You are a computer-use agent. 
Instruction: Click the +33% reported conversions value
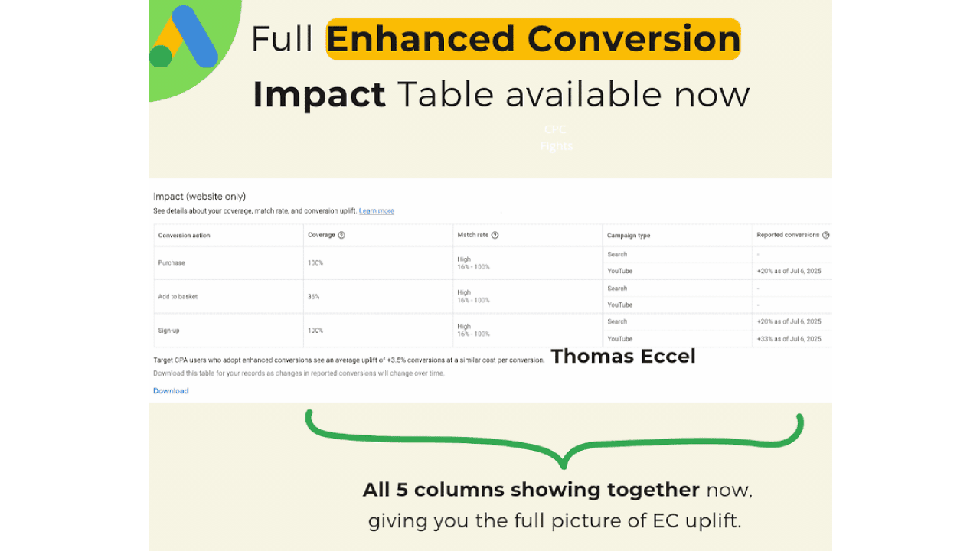coord(789,339)
